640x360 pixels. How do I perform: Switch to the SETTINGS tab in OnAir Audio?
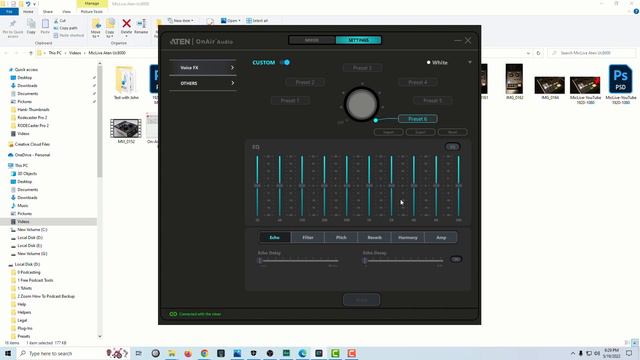pyautogui.click(x=358, y=40)
